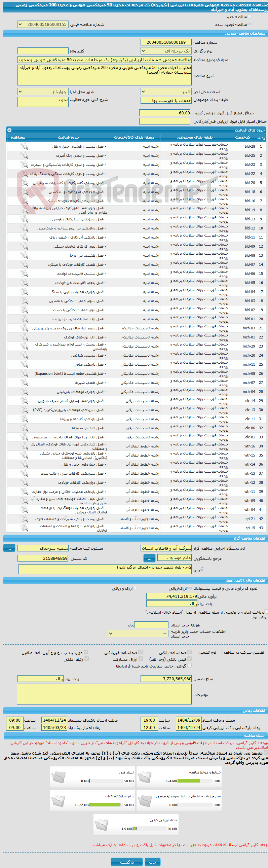Open the view icon for row bld-13
The image size is (268, 868).
pyautogui.click(x=24, y=219)
